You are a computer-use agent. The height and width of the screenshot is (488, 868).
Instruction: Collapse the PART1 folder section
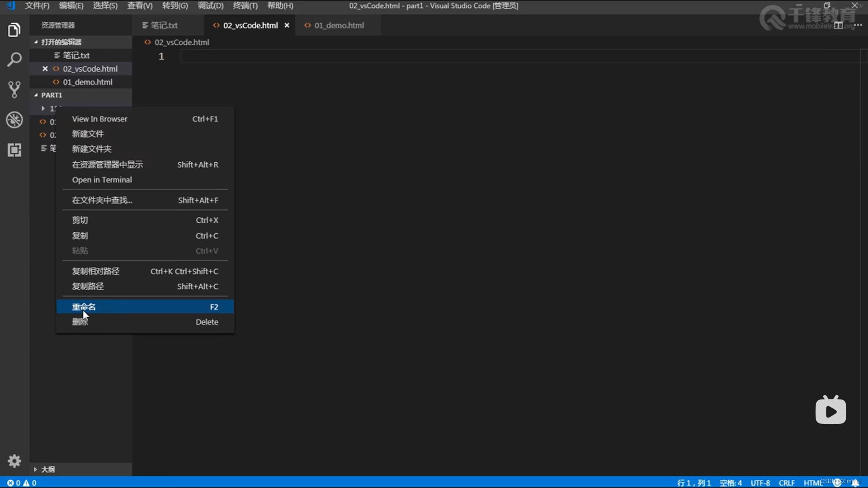click(36, 95)
